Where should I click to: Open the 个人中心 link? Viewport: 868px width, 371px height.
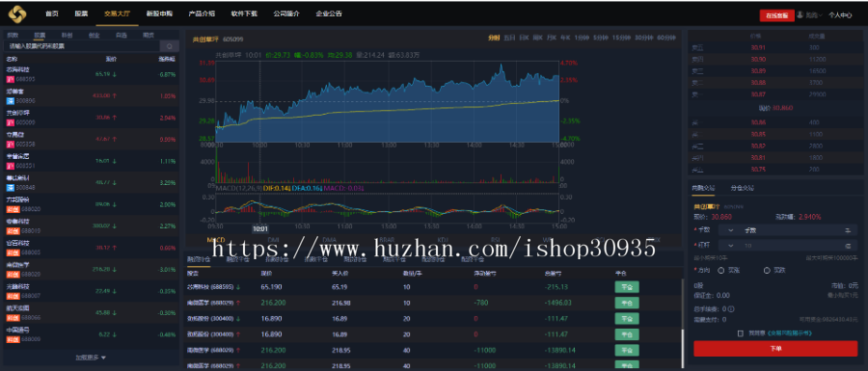pyautogui.click(x=840, y=14)
